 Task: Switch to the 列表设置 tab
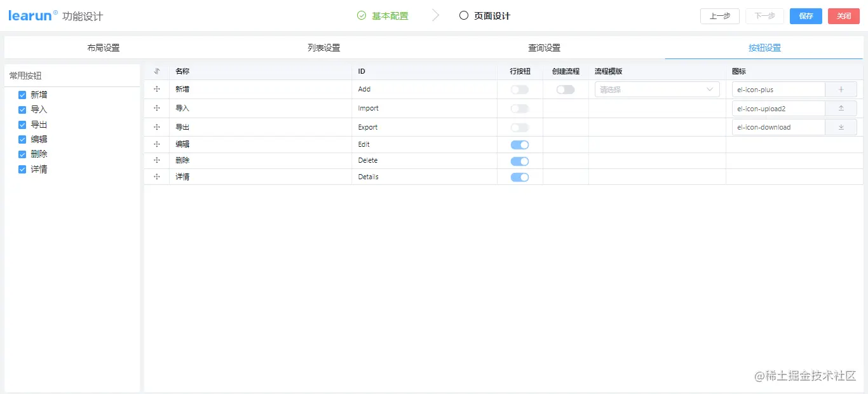pyautogui.click(x=324, y=48)
